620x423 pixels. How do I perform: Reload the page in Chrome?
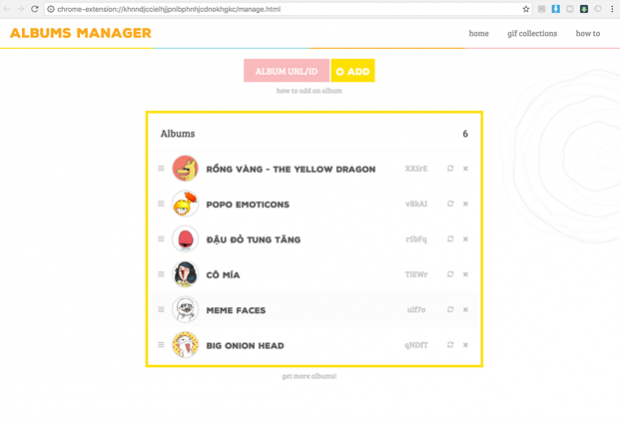[x=35, y=9]
